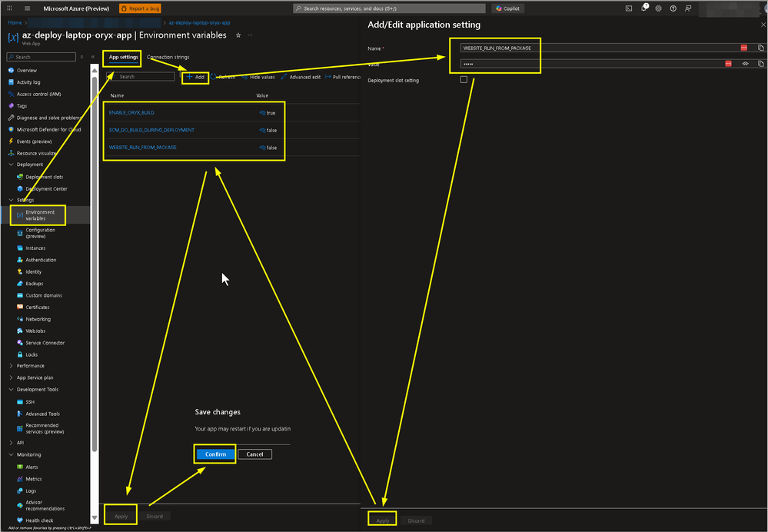Open Backups in the sidebar

pyautogui.click(x=35, y=284)
